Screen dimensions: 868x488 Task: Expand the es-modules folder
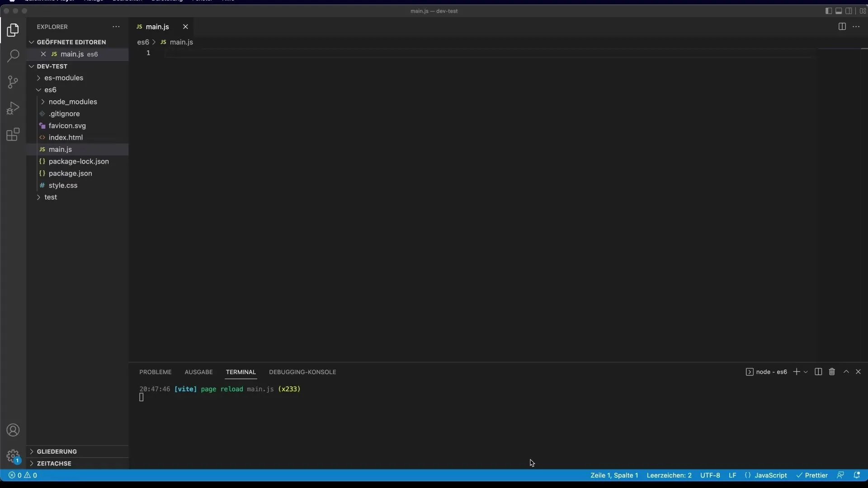tap(64, 78)
